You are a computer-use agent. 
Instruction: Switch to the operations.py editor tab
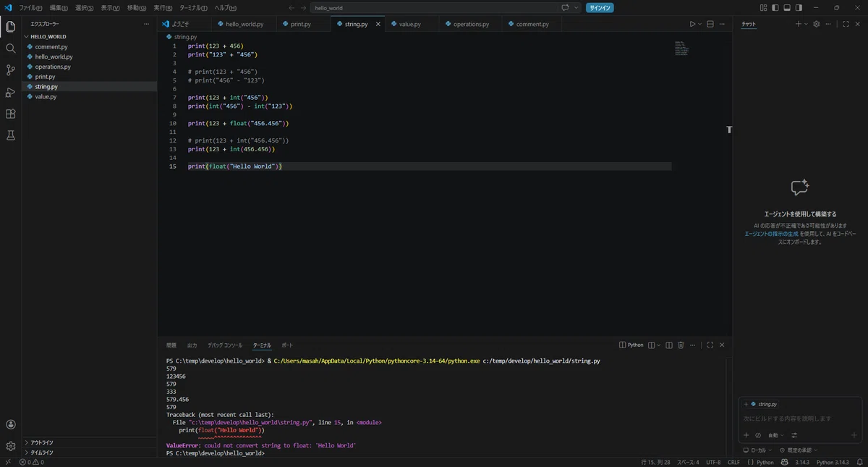[471, 24]
